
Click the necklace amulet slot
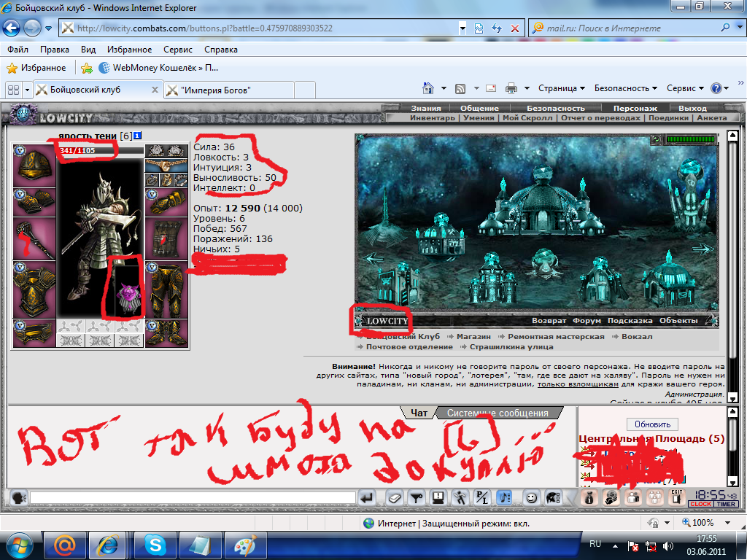[x=166, y=166]
